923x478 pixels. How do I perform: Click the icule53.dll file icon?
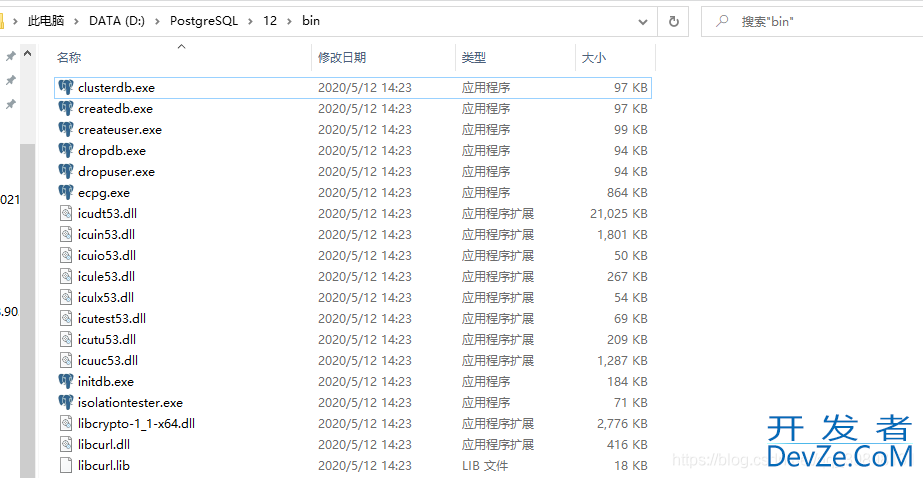[66, 277]
